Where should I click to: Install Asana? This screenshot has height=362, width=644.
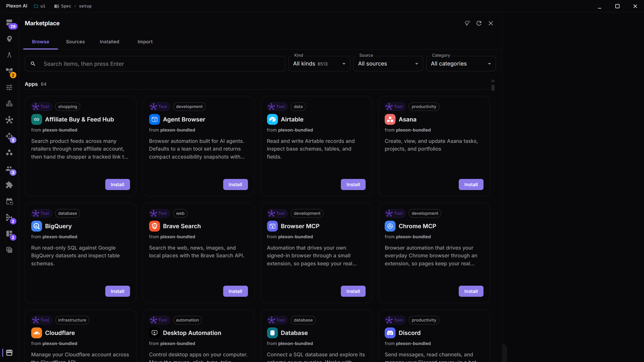click(x=471, y=185)
